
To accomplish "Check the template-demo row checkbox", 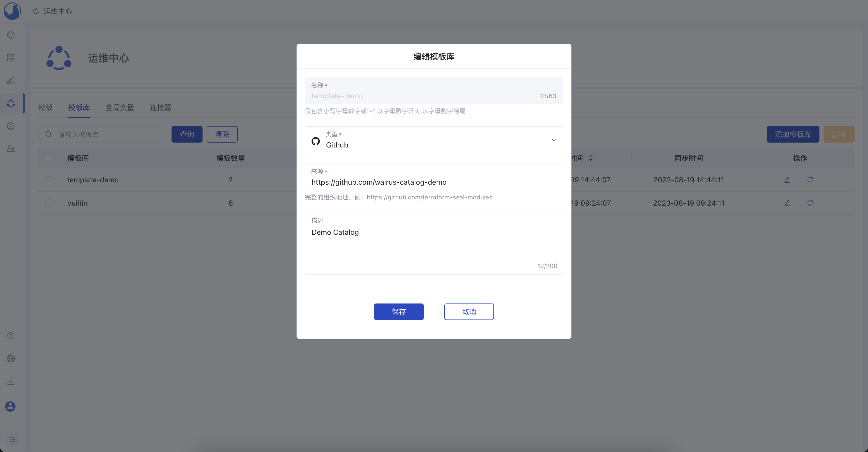I will pos(49,180).
